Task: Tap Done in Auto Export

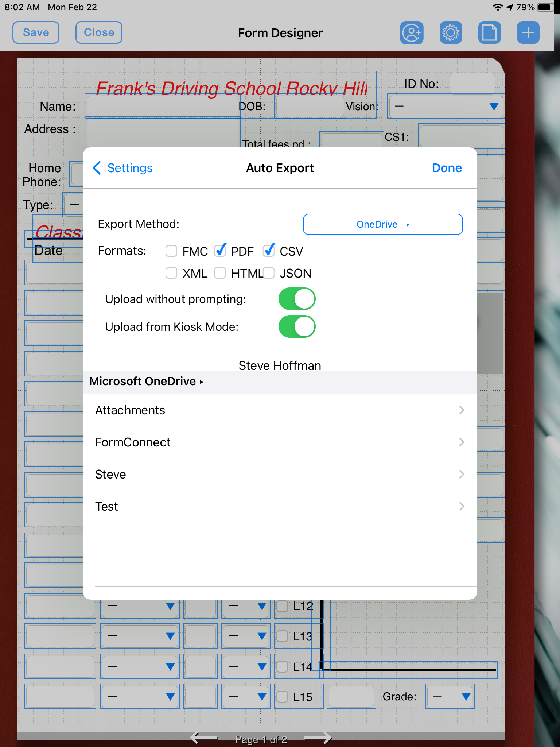Action: (x=447, y=168)
